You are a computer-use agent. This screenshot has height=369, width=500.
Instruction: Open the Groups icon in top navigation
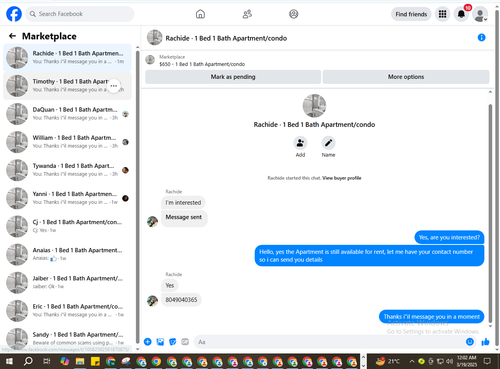pyautogui.click(x=294, y=14)
